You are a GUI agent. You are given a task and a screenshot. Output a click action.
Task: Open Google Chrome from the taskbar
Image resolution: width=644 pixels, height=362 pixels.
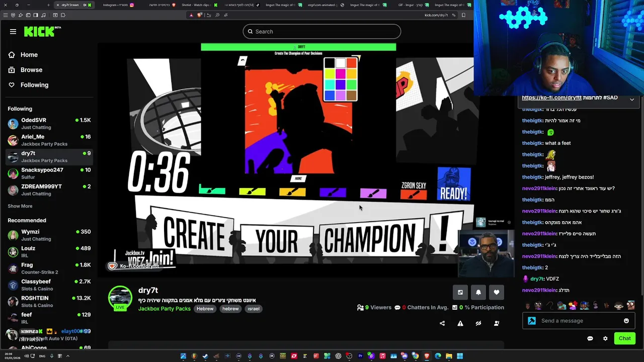(416, 356)
